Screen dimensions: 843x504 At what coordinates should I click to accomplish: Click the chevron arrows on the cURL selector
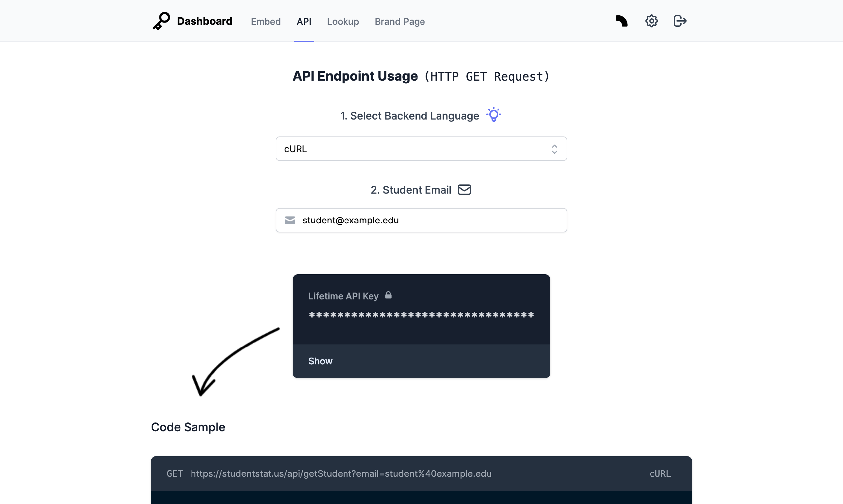554,149
